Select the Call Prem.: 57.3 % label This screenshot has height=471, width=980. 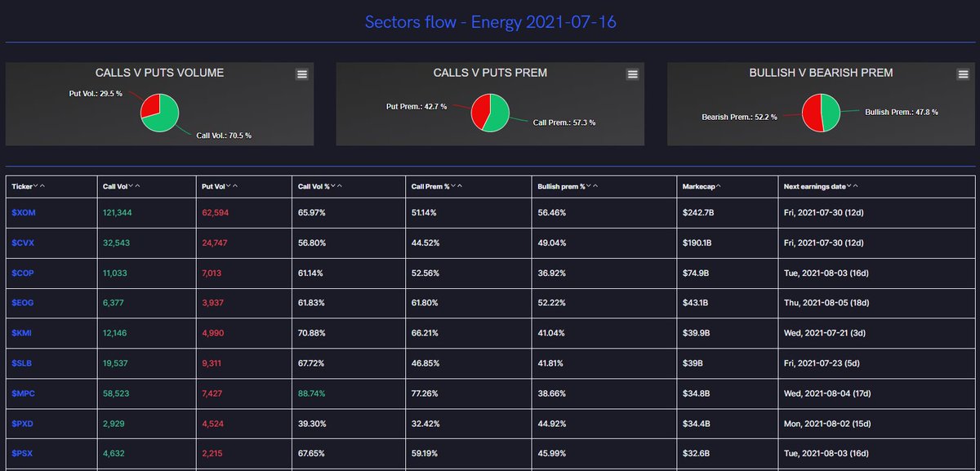[564, 123]
